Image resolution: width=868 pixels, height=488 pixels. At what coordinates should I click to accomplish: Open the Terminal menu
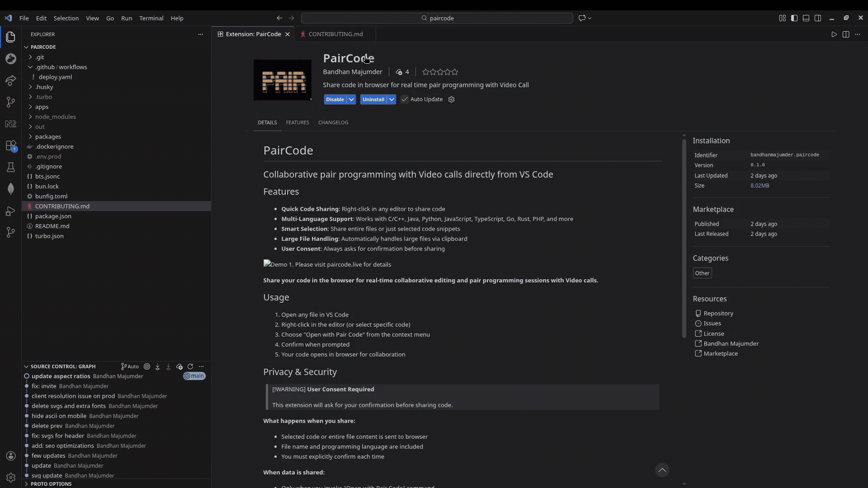(x=151, y=18)
